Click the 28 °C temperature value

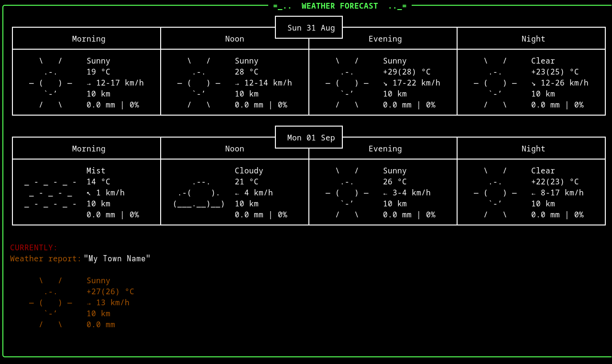(x=247, y=72)
